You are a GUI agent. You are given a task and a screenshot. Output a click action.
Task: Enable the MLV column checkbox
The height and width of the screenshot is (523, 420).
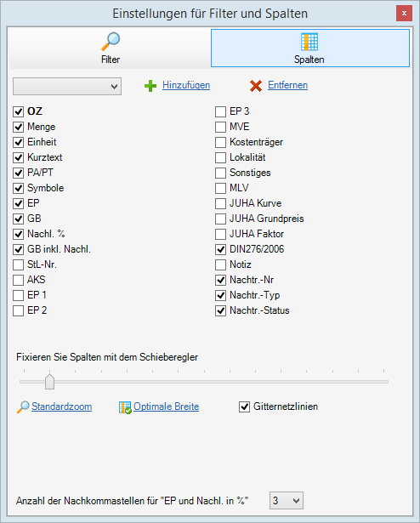(220, 188)
